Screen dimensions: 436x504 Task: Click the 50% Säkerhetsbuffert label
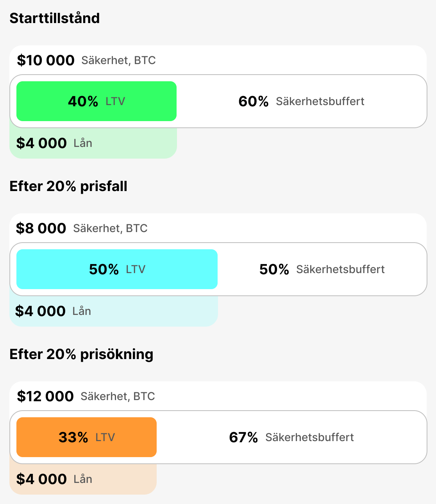tap(322, 269)
